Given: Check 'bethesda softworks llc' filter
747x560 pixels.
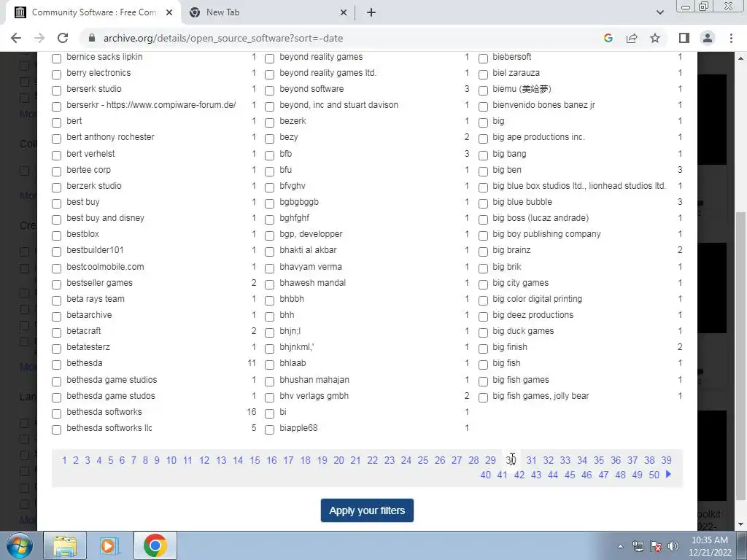Looking at the screenshot, I should pos(56,429).
